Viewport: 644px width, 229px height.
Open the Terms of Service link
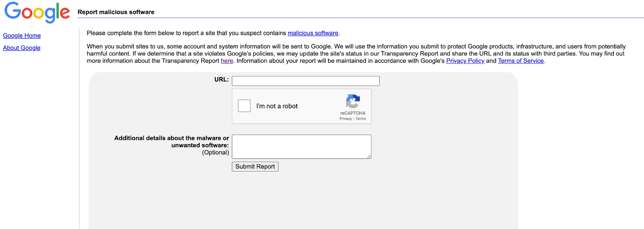521,61
